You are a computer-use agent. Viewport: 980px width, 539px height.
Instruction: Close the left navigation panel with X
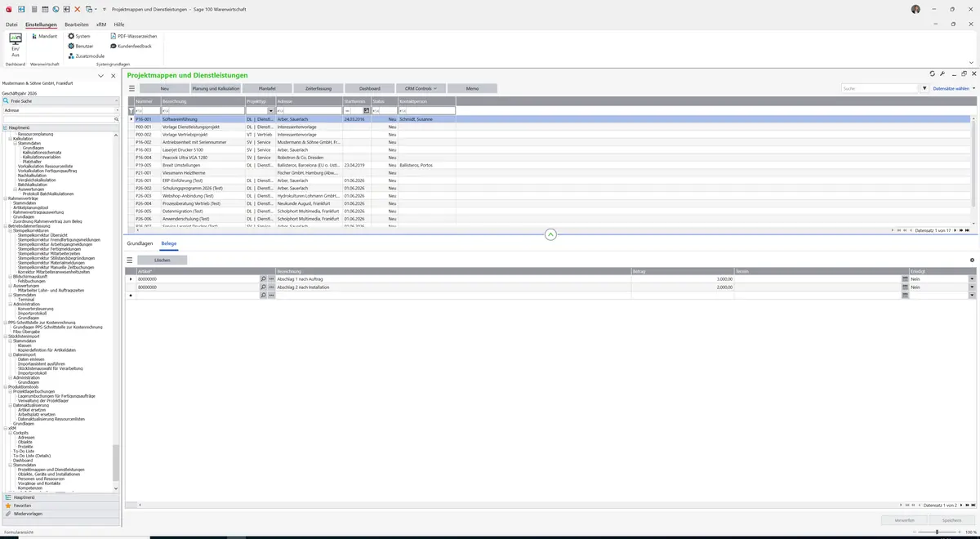click(x=113, y=75)
